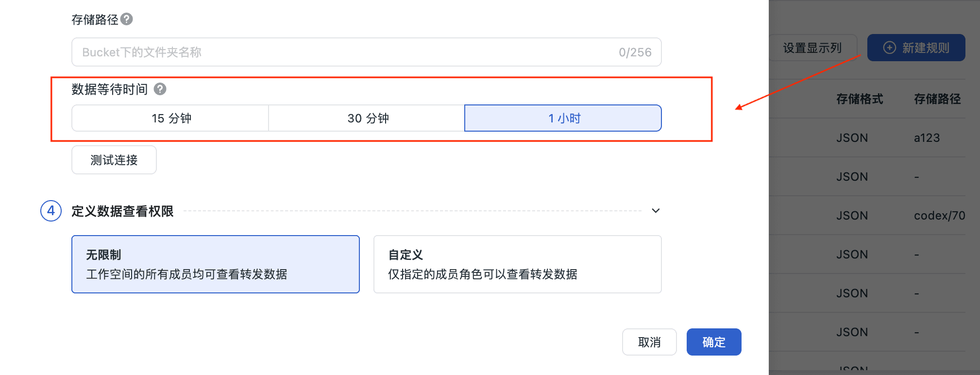The image size is (980, 375).
Task: Click the step 4 circle number icon
Action: pos(51,211)
